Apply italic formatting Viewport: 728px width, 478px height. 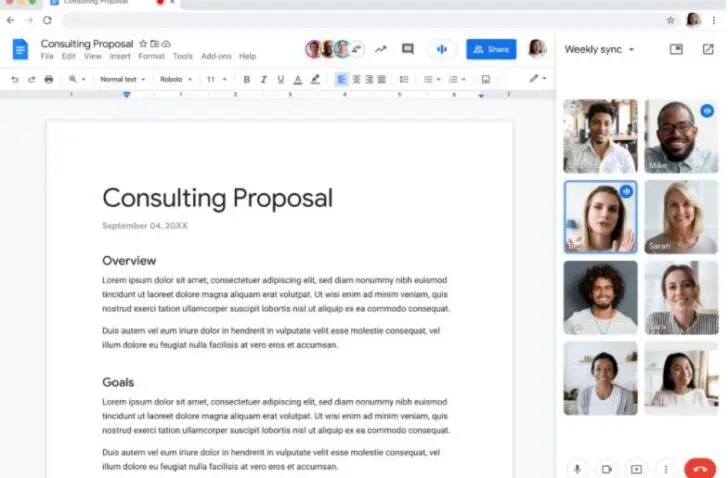(263, 79)
